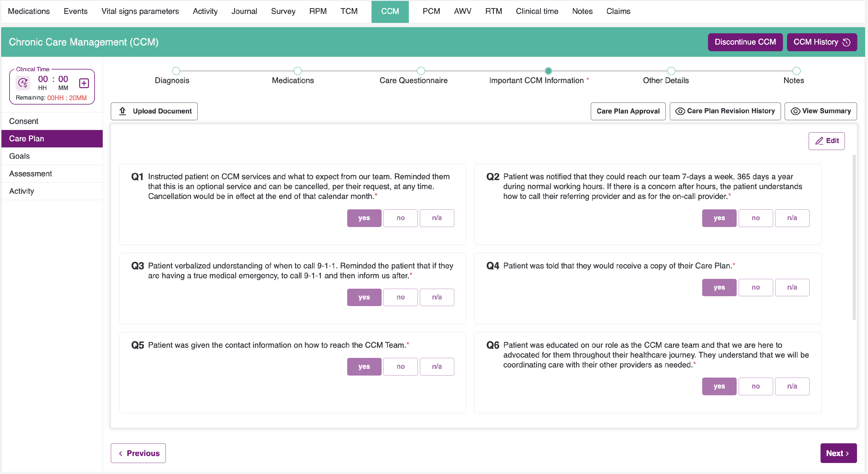This screenshot has width=868, height=474.
Task: Jump to the Diagnosis step circle
Action: 176,71
